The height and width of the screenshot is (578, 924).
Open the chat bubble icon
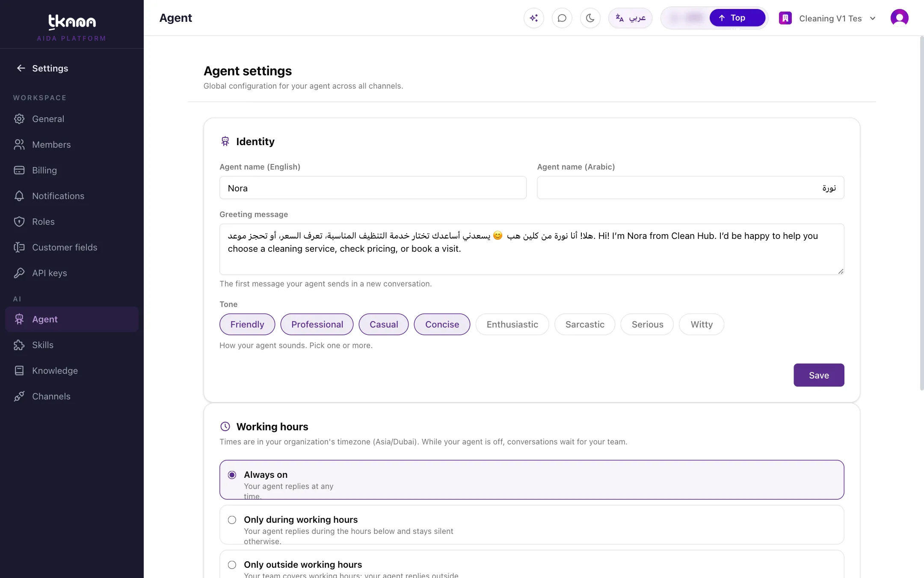(x=562, y=18)
